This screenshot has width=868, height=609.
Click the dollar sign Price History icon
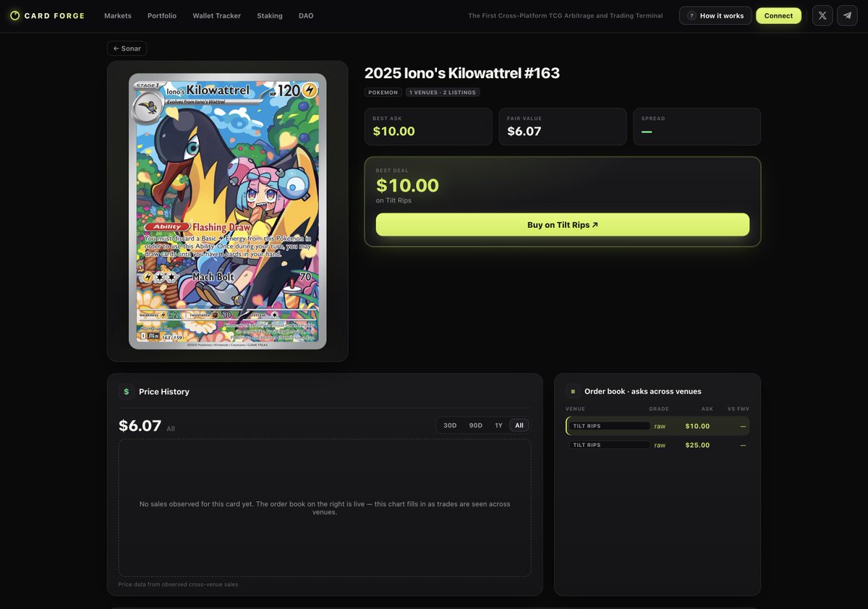(x=127, y=391)
